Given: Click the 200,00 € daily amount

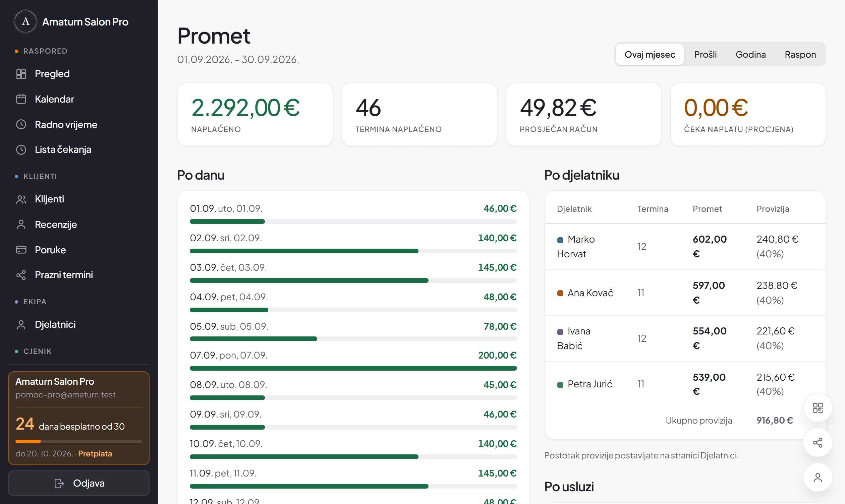Looking at the screenshot, I should click(497, 355).
